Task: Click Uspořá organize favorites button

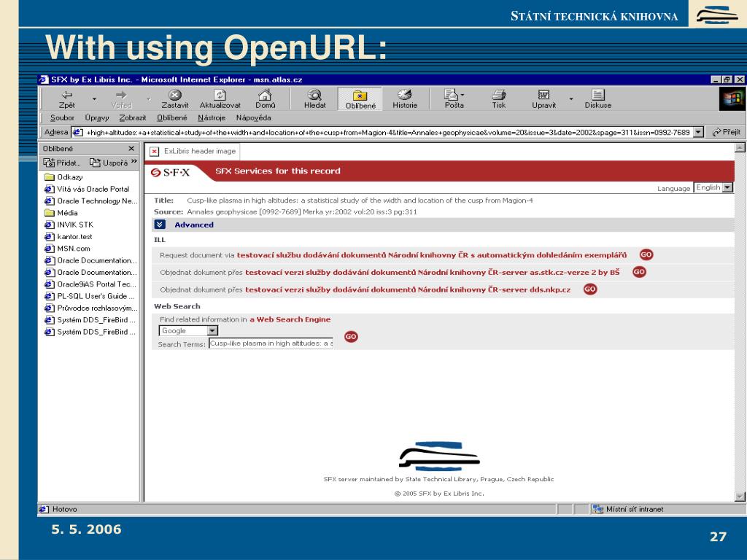Action: pyautogui.click(x=109, y=163)
